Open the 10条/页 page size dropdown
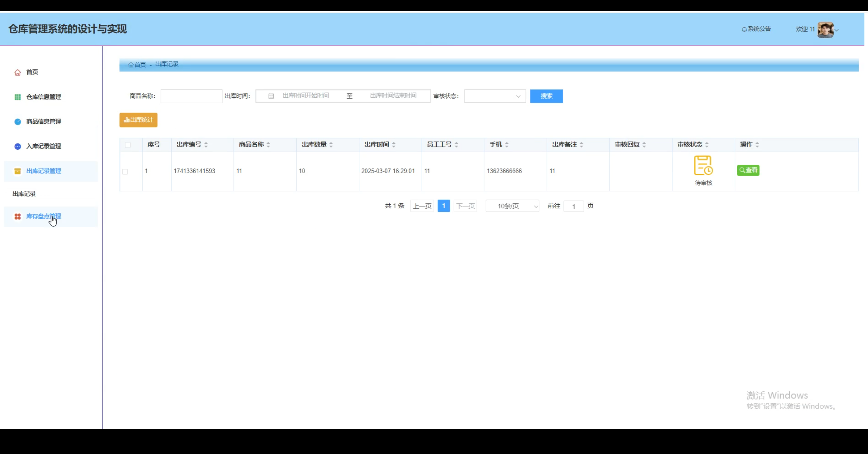This screenshot has height=454, width=868. [x=512, y=206]
